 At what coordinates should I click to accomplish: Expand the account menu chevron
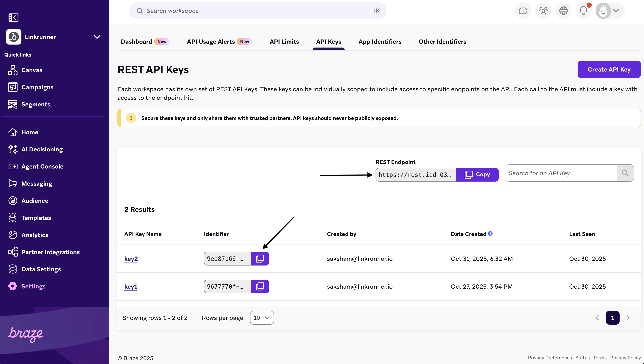pos(616,10)
